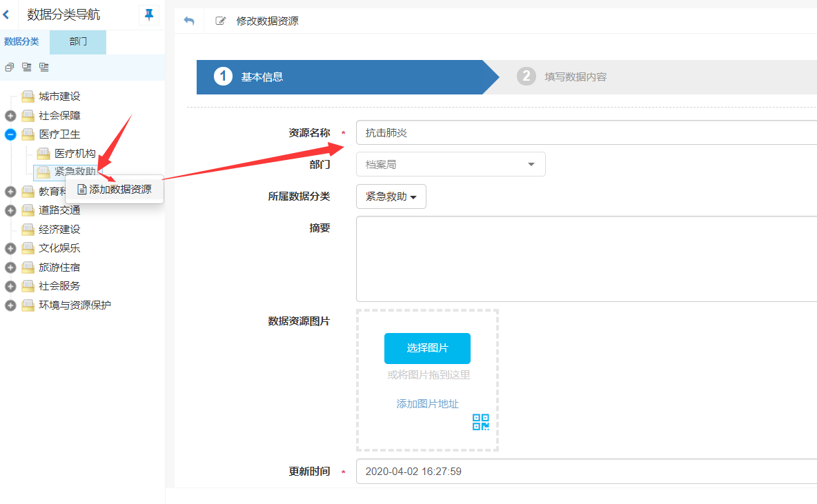
Task: Click the 添加图片地址 link
Action: 427,404
